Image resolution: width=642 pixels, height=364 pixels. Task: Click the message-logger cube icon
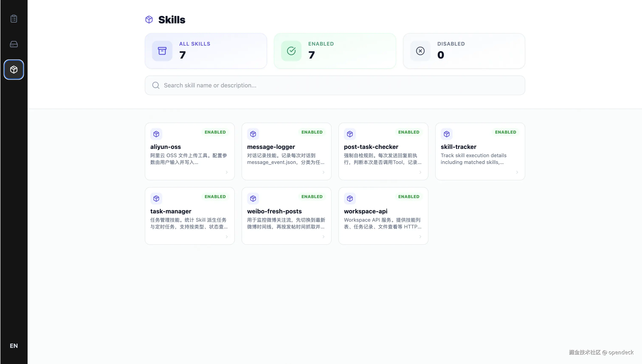coord(253,134)
